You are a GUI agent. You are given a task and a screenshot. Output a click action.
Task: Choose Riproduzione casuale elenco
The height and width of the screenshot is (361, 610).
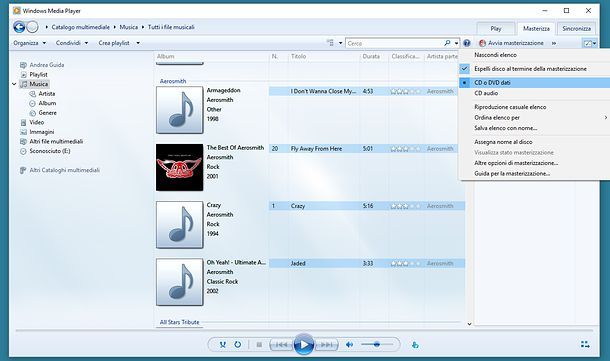point(535,107)
